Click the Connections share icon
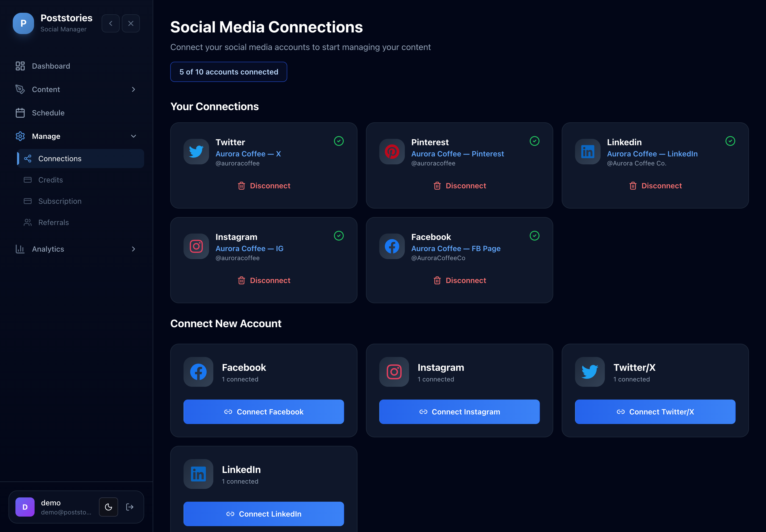The width and height of the screenshot is (766, 532). coord(28,159)
